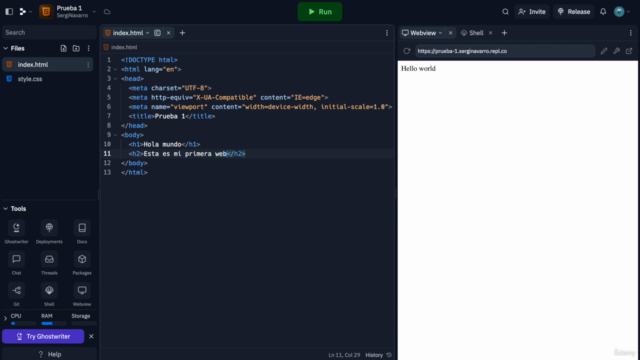The image size is (640, 360).
Task: Click the RAM usage bar
Action: (x=53, y=323)
